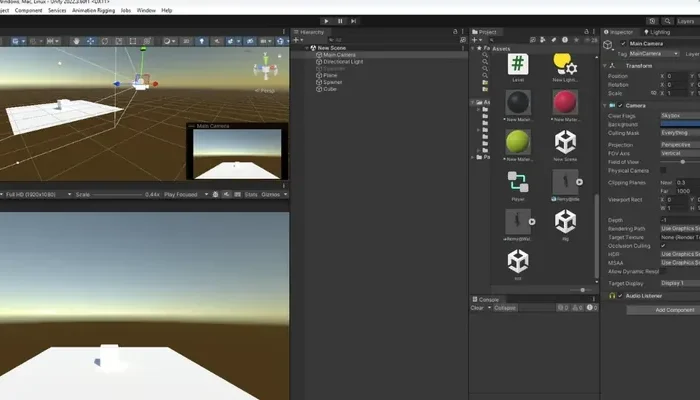Select the Rect tool

coord(133,41)
